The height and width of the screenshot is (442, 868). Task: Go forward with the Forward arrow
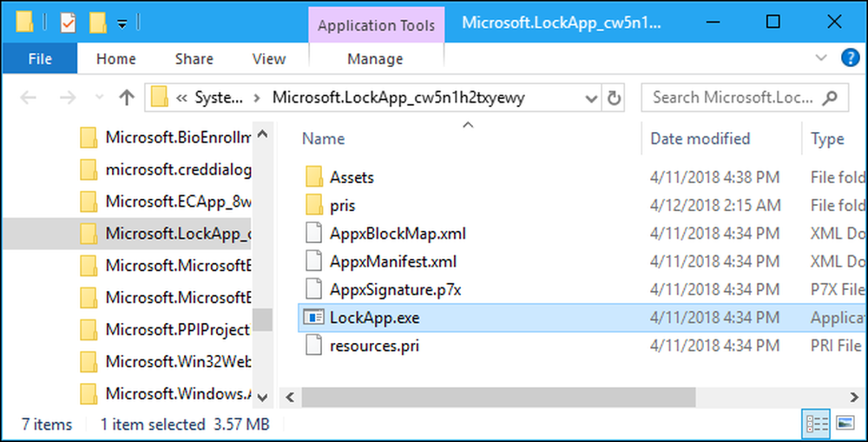tap(68, 98)
